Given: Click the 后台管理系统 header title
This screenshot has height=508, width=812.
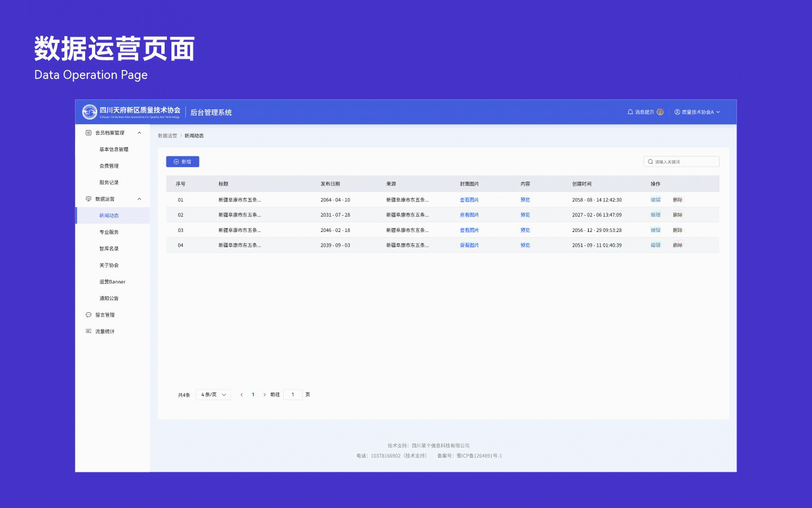Looking at the screenshot, I should [x=211, y=112].
